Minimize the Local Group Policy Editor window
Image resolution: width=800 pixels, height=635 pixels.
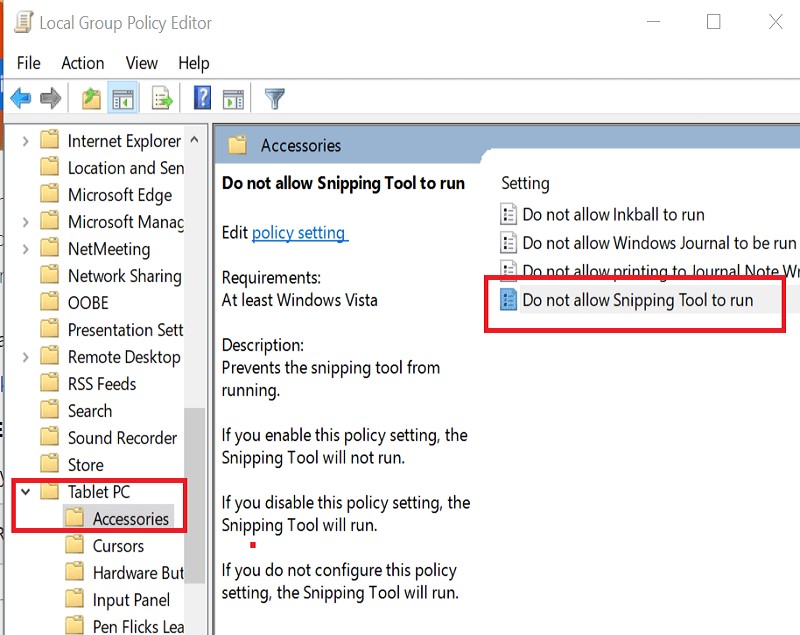654,22
